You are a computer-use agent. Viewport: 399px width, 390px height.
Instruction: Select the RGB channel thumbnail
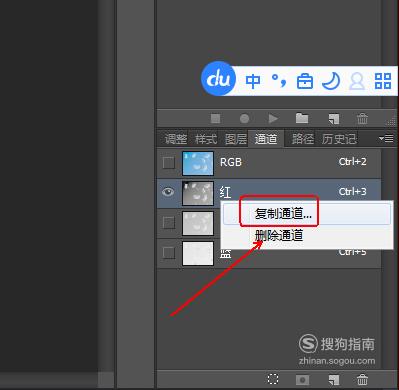(198, 163)
